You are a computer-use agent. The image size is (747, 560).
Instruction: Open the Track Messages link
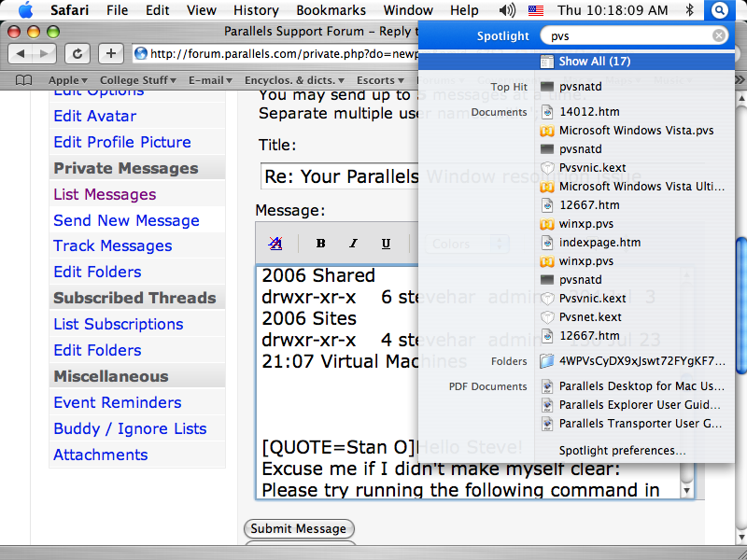[112, 245]
